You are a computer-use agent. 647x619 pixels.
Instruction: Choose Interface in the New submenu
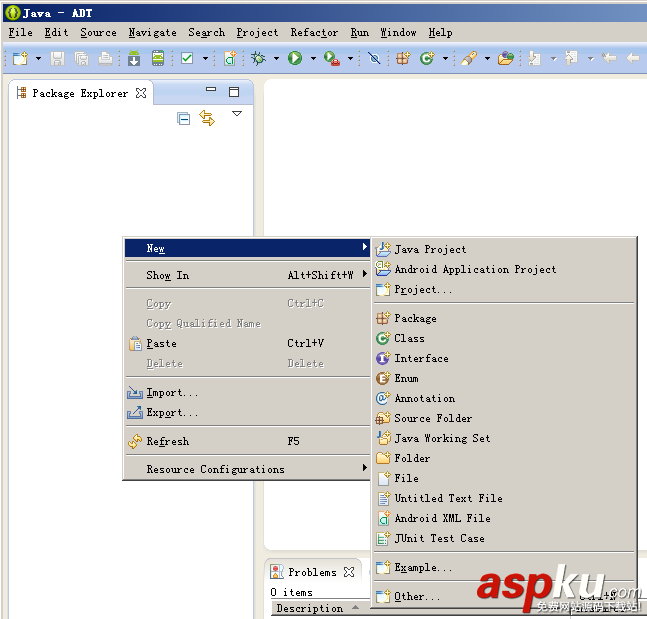click(x=504, y=358)
